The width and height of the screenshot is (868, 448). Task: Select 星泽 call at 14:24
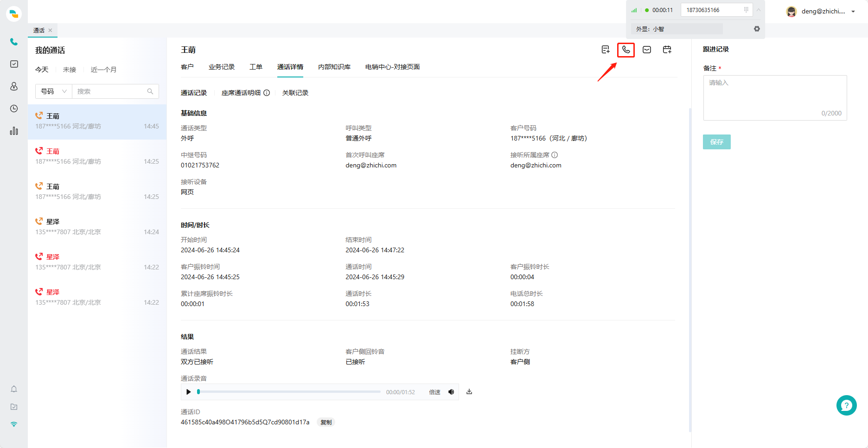[97, 227]
